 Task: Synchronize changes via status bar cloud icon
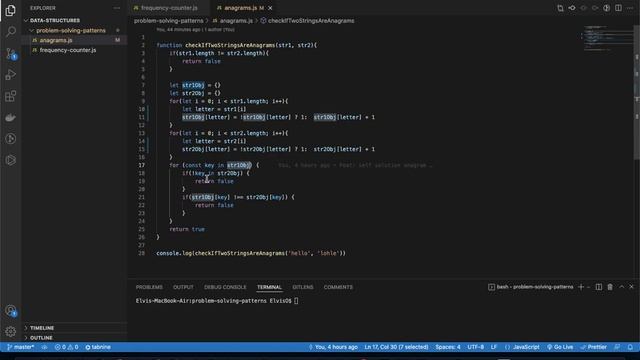click(44, 347)
